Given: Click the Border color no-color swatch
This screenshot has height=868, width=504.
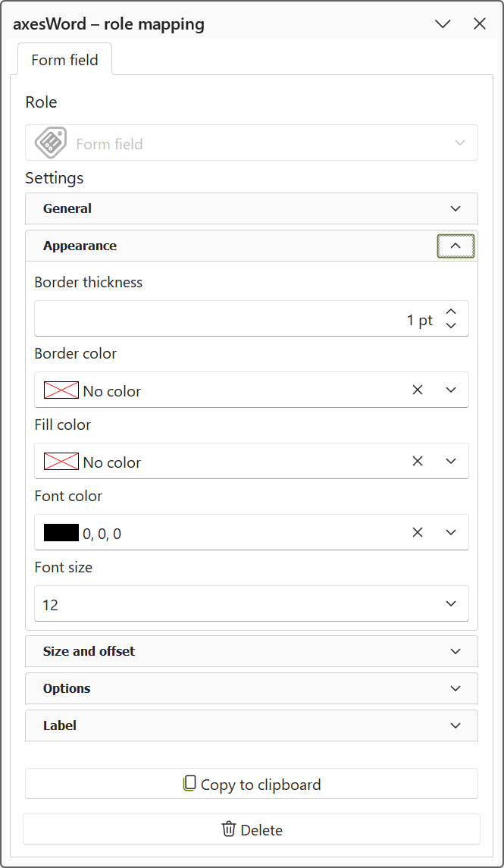Looking at the screenshot, I should [61, 390].
